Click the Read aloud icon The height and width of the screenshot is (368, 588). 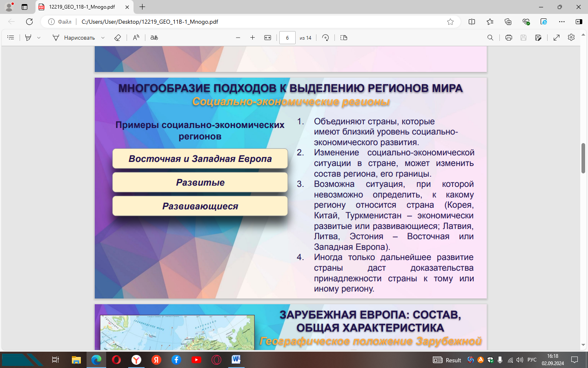[136, 38]
